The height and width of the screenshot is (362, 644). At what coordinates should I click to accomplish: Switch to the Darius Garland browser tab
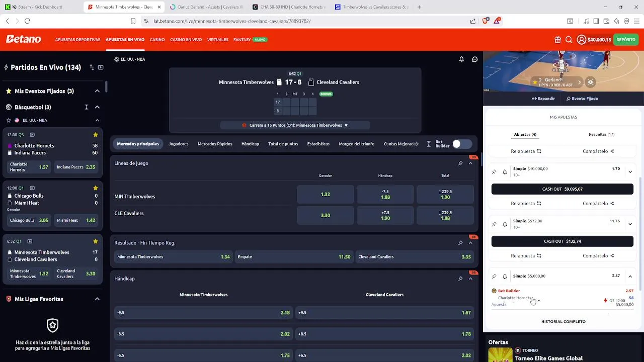tap(206, 7)
